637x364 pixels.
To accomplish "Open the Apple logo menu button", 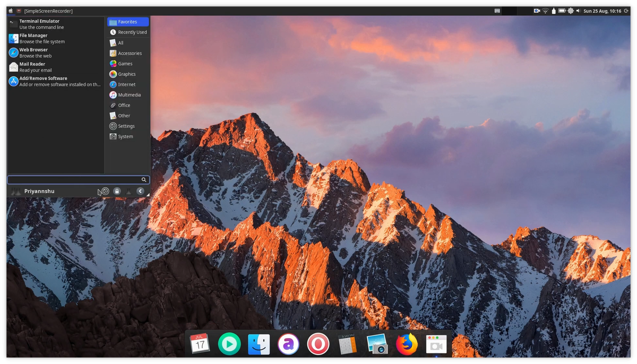I will (11, 11).
